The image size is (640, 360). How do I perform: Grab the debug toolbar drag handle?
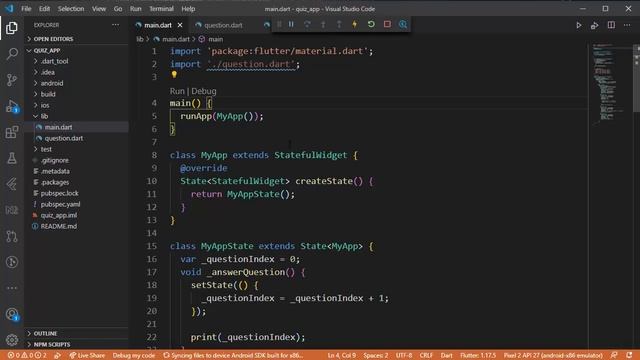[279, 24]
